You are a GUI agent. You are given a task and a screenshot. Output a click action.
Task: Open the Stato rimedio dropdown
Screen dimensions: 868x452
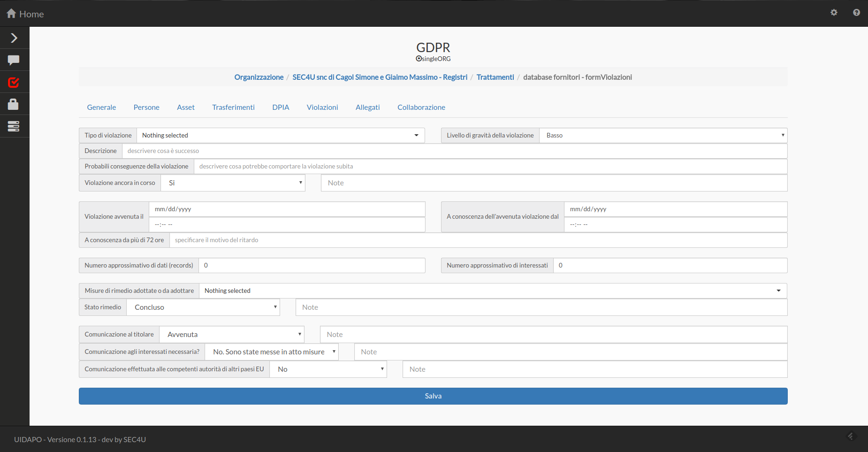click(203, 307)
